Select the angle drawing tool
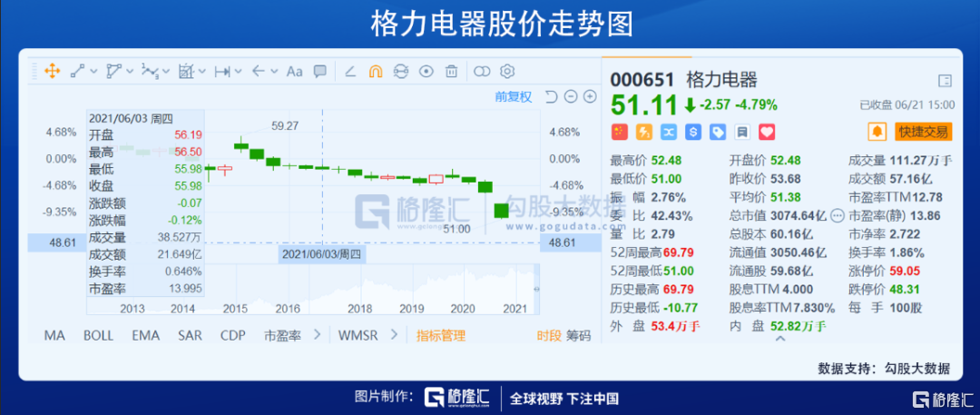This screenshot has height=415, width=980. click(350, 72)
